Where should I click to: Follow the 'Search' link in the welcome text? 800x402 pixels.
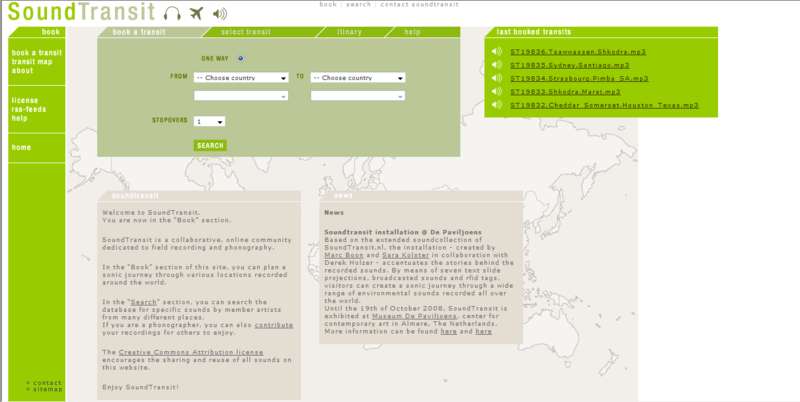[x=144, y=302]
